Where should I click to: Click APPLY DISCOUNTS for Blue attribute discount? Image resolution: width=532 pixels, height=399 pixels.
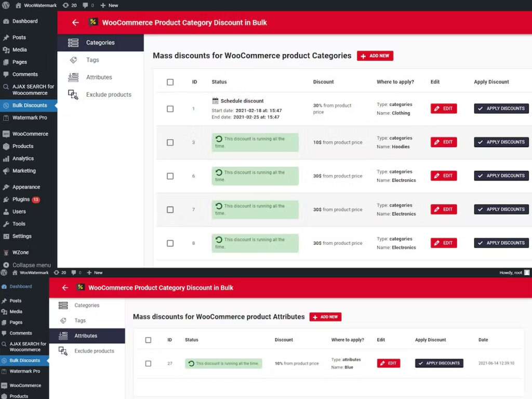click(439, 363)
